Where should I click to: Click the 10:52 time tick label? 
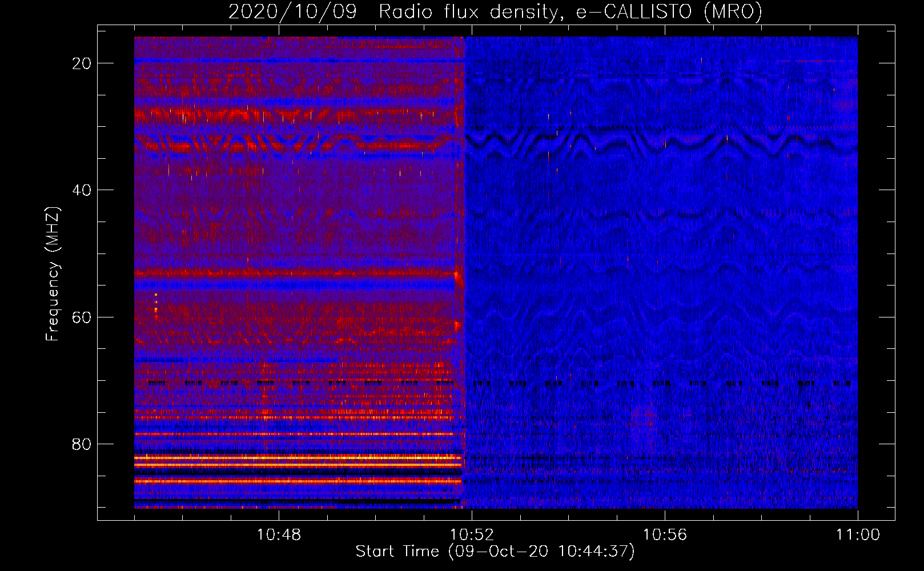coord(472,534)
